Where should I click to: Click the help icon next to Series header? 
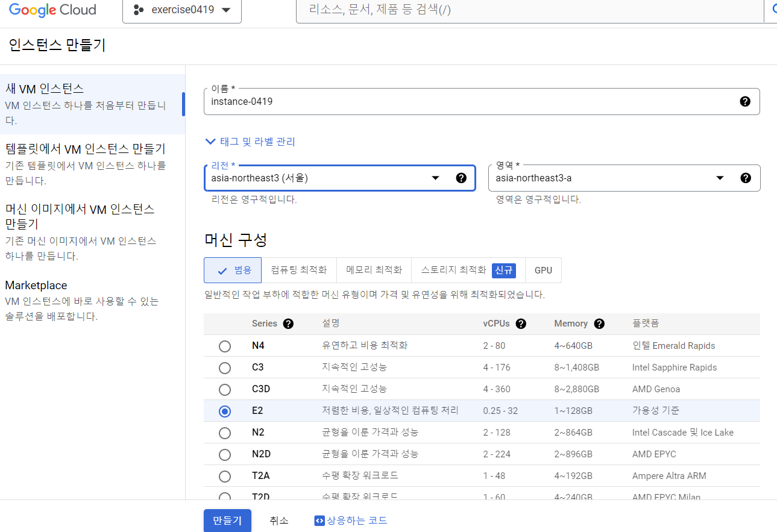pos(288,324)
